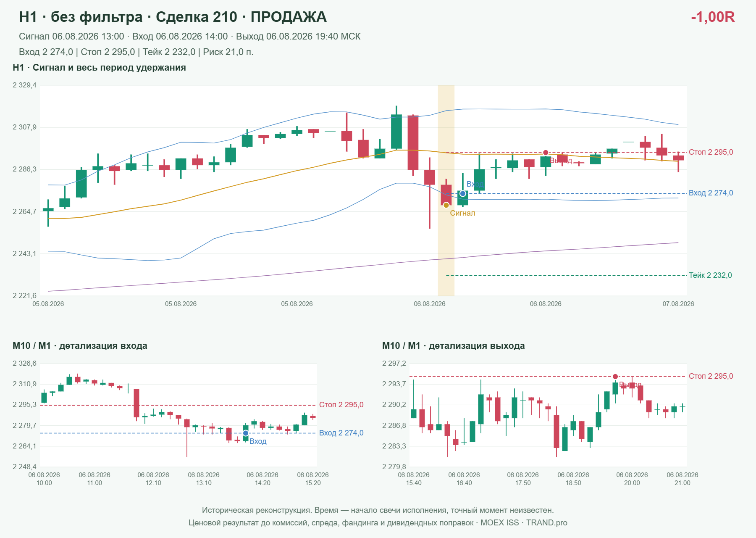This screenshot has height=538, width=756.
Task: Click the footer line ending "MOEX ISS · TRAND.pro"
Action: pyautogui.click(x=378, y=523)
